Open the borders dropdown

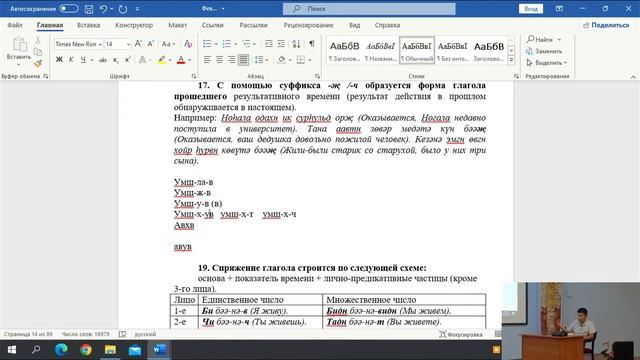(309, 60)
